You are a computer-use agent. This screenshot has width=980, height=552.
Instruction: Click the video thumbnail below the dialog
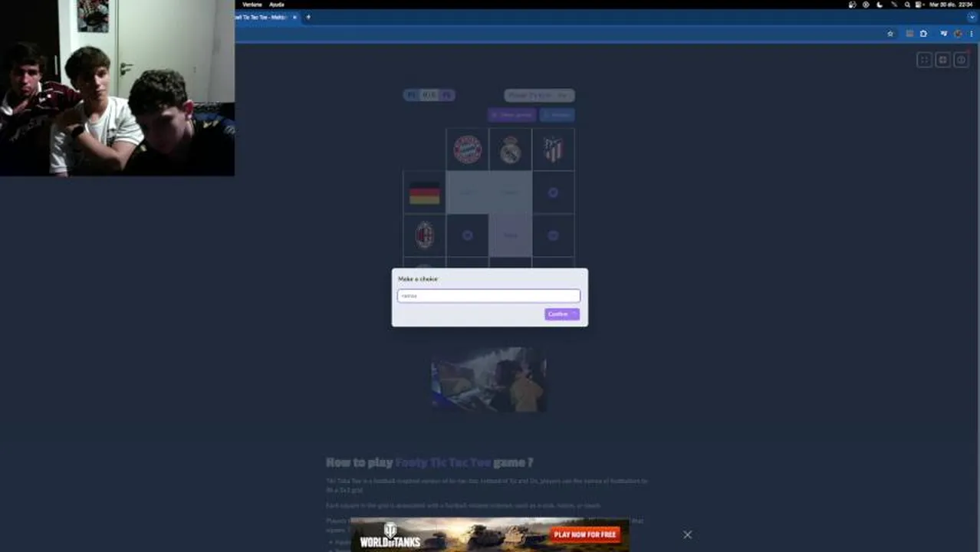[x=489, y=379]
